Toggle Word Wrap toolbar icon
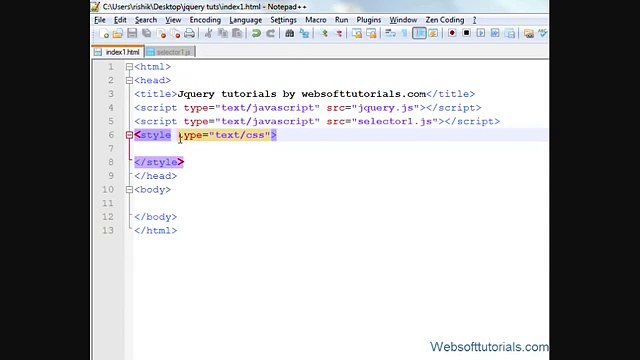Viewport: 640px width, 360px height. tap(391, 33)
